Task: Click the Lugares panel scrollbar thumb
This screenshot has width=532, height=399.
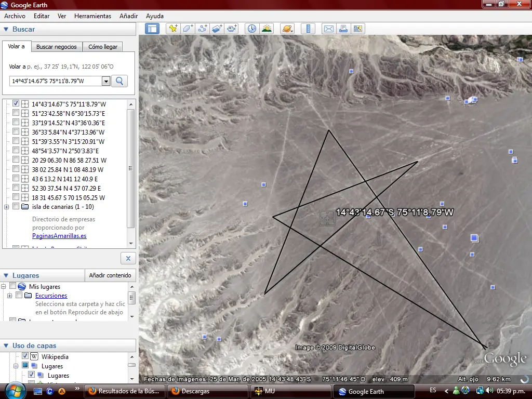Action: pos(131,298)
